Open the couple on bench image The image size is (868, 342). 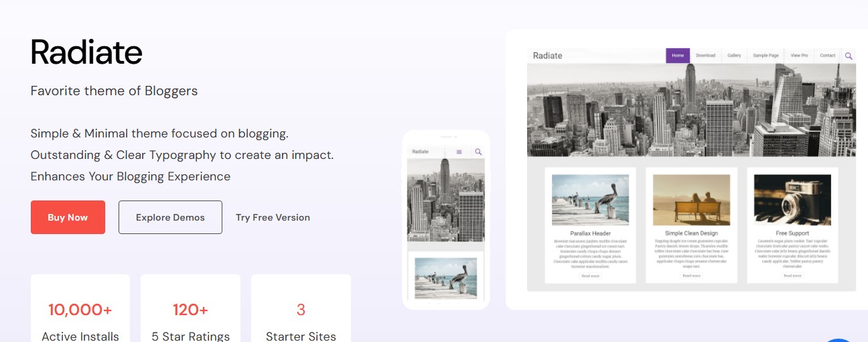pyautogui.click(x=691, y=199)
